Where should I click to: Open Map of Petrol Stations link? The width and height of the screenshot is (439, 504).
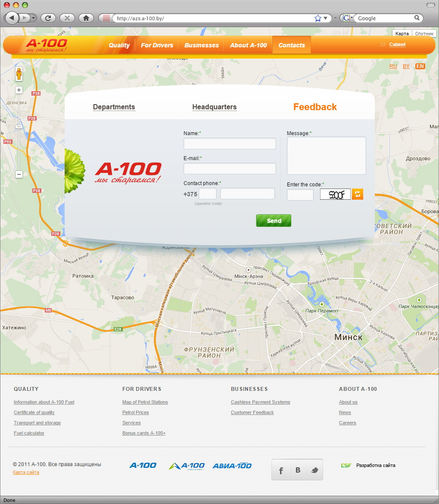tap(145, 402)
